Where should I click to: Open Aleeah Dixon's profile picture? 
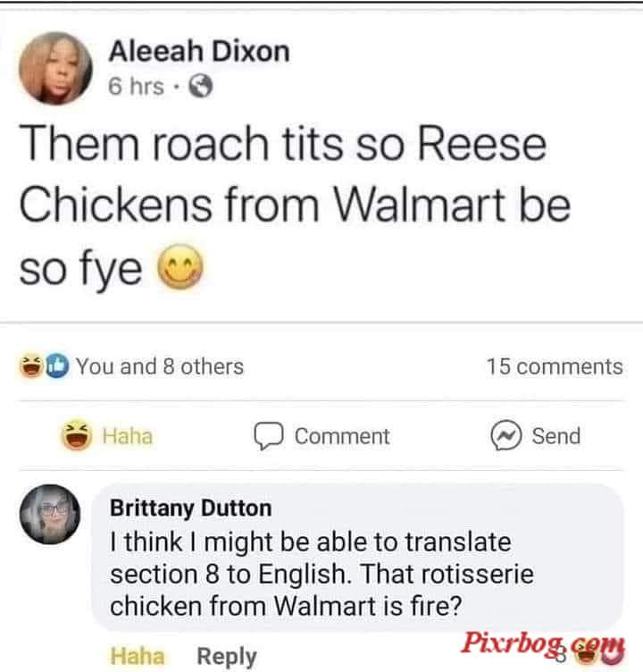[55, 68]
